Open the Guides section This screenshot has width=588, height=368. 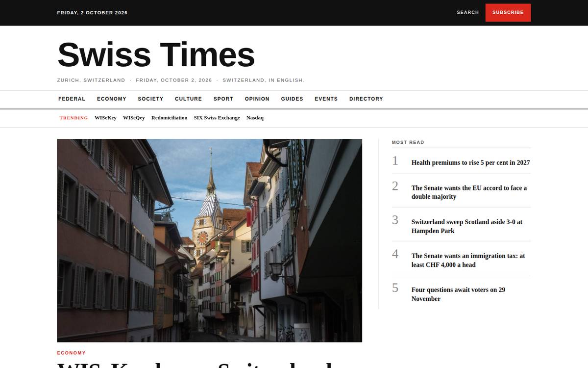(292, 99)
